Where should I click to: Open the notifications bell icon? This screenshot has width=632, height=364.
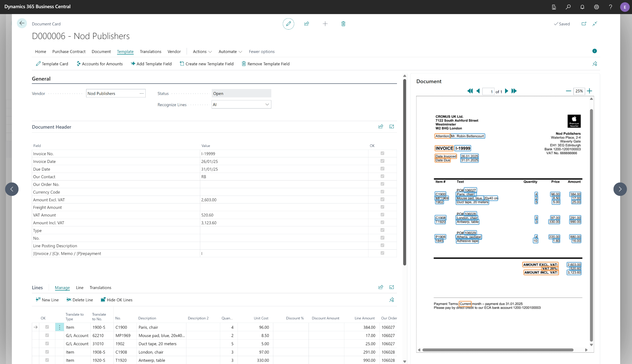pos(582,7)
